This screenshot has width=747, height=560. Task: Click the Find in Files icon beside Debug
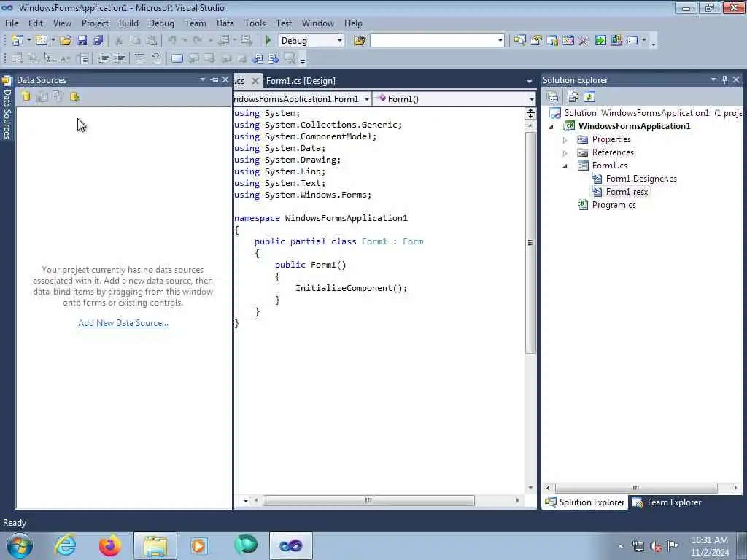[x=359, y=41]
